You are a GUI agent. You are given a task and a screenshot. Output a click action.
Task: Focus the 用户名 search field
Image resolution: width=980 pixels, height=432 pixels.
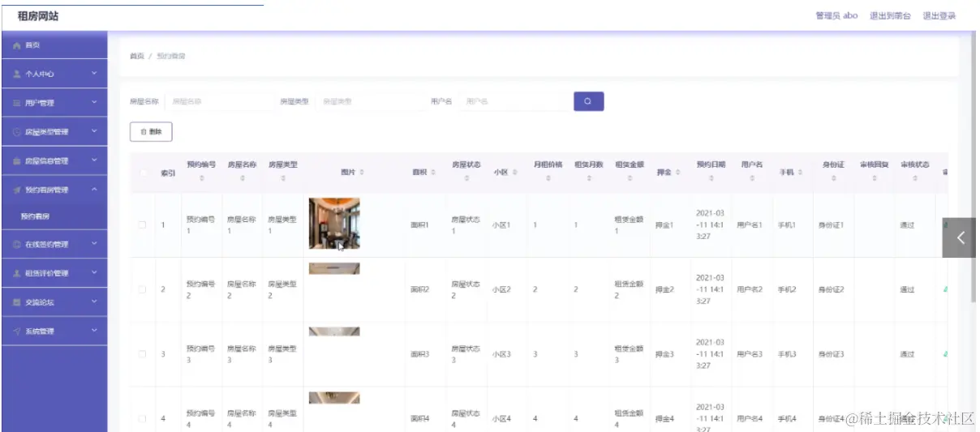pyautogui.click(x=514, y=101)
